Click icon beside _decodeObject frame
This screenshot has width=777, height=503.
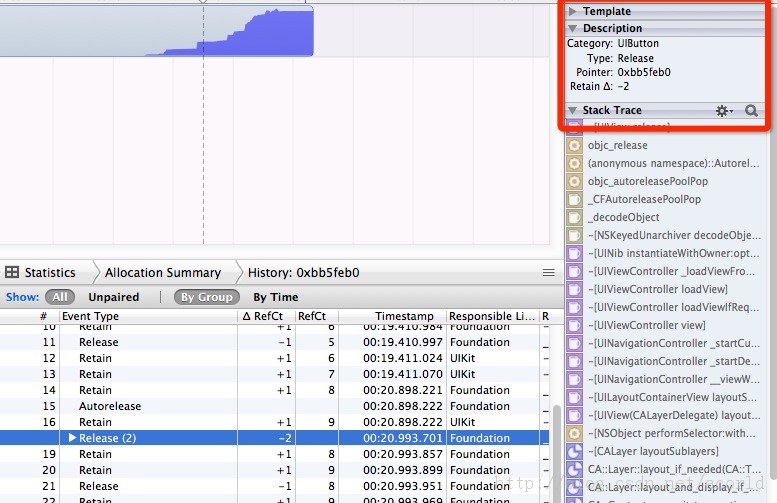(x=574, y=217)
